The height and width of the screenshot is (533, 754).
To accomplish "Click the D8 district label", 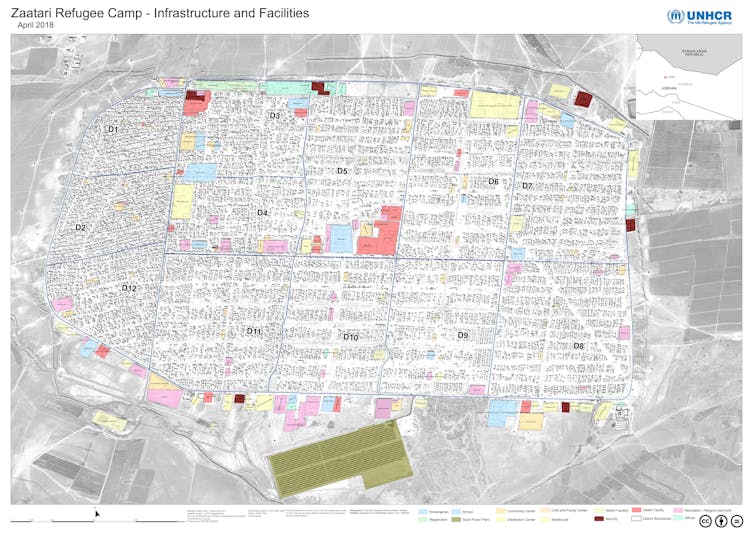I will pyautogui.click(x=578, y=346).
